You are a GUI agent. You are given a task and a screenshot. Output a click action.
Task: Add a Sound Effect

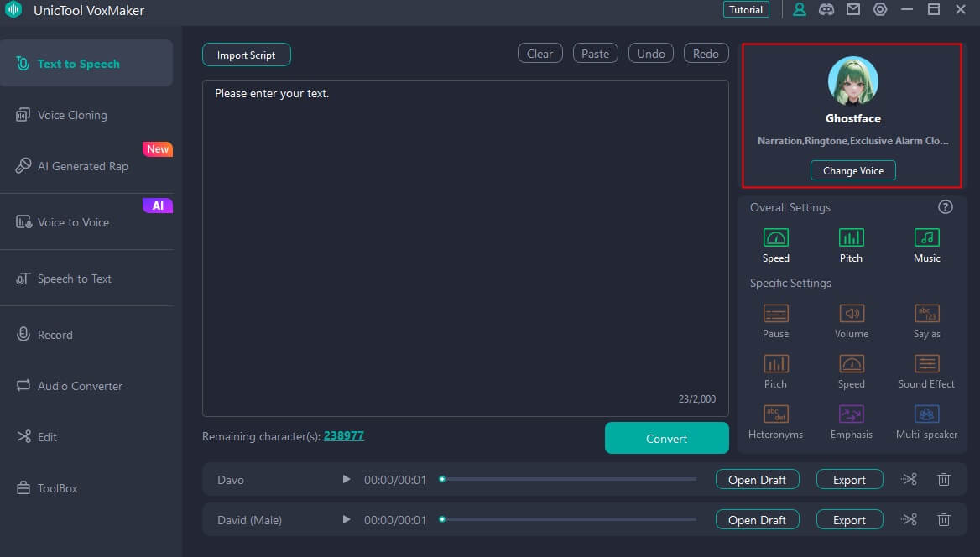click(926, 371)
